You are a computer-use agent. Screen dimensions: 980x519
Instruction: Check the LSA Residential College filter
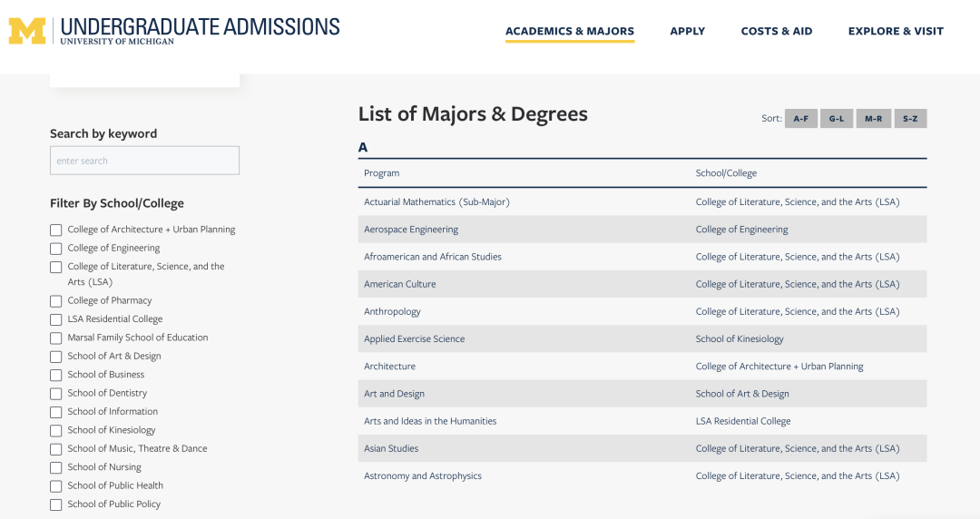[x=56, y=319]
